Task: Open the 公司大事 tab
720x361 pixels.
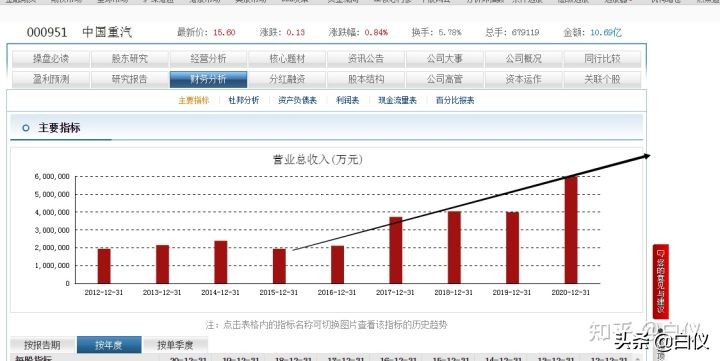Action: pyautogui.click(x=445, y=59)
